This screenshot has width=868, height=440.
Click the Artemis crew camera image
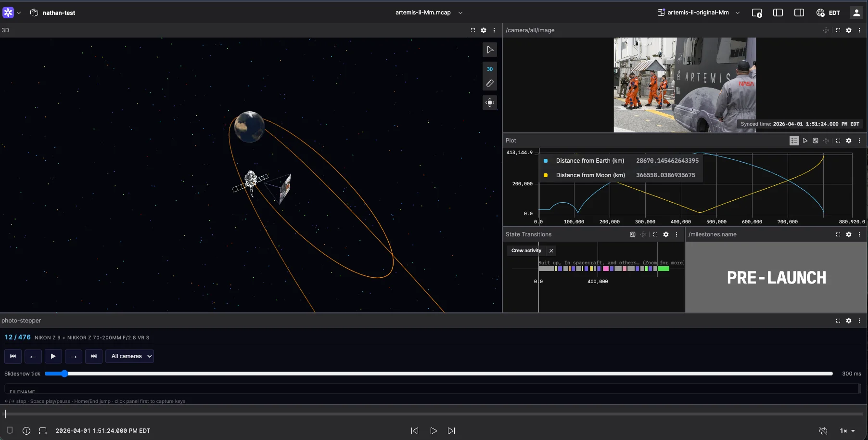click(x=685, y=85)
